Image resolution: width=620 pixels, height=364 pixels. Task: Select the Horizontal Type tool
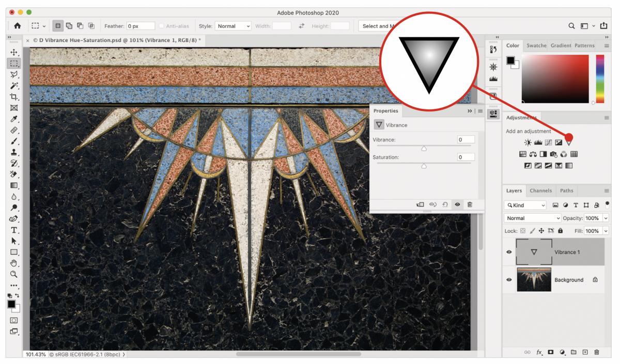(14, 230)
